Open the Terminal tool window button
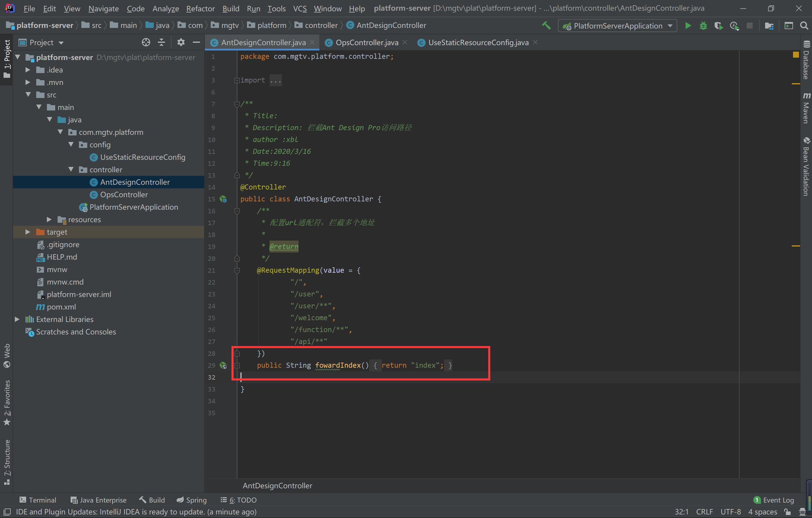The width and height of the screenshot is (812, 518). click(37, 500)
